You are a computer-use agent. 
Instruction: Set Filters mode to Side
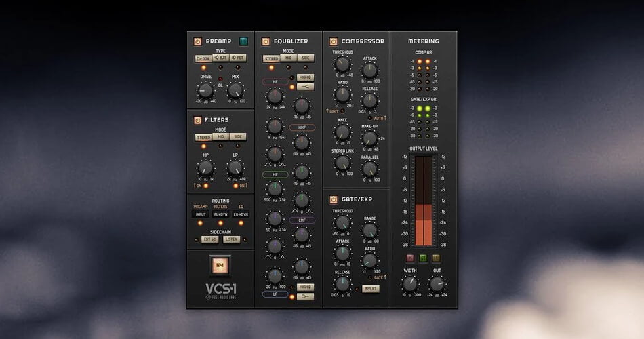point(238,137)
